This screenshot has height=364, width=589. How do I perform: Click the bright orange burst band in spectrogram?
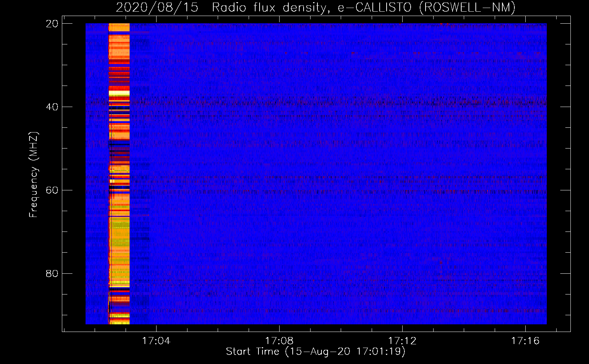(x=119, y=174)
